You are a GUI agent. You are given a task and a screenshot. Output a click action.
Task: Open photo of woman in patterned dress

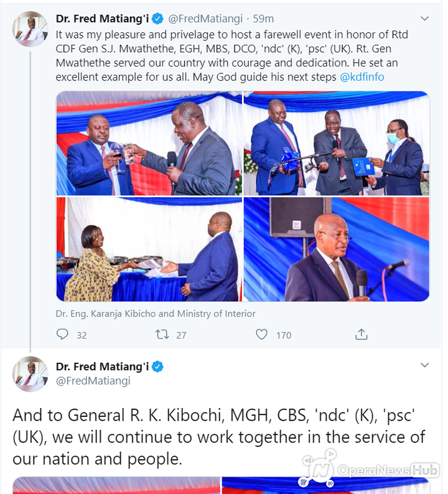point(149,249)
